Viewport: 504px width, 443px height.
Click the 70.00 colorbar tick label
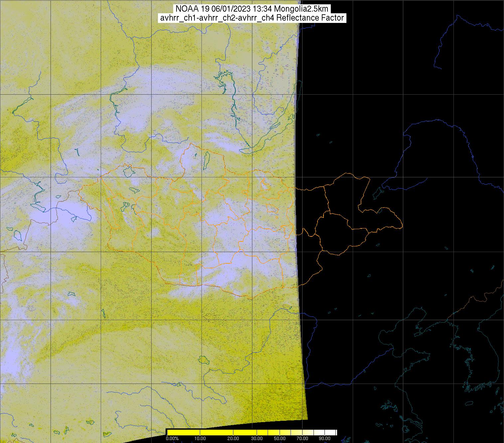302,439
